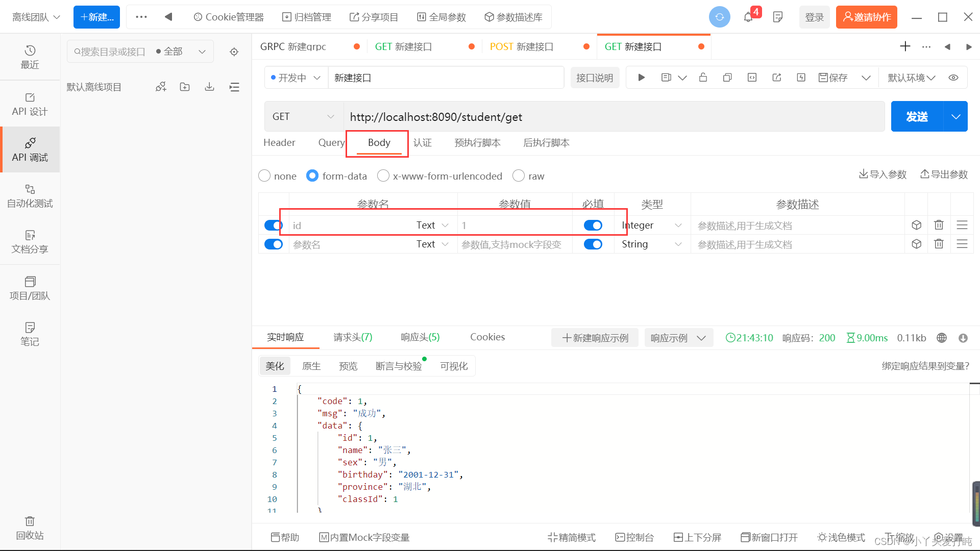Switch to the Header tab

279,142
